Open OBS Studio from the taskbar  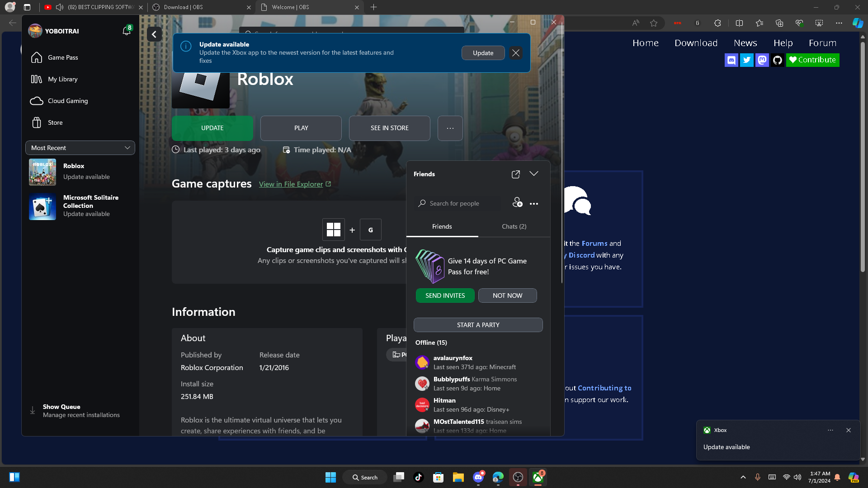click(518, 477)
